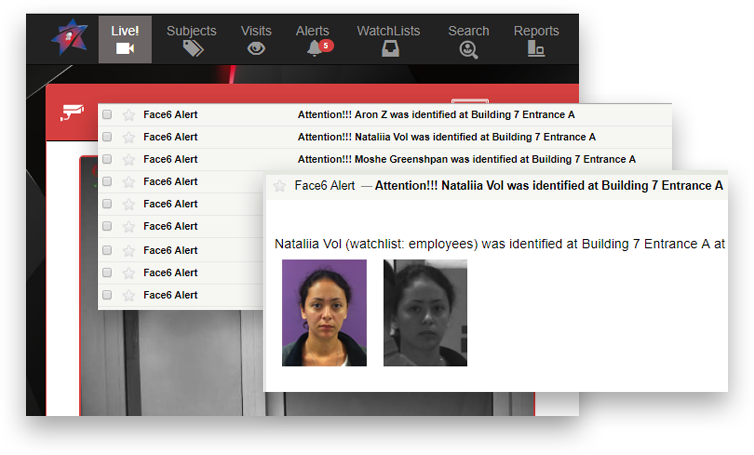Click the red alerts count badge
The height and width of the screenshot is (455, 754).
click(326, 46)
